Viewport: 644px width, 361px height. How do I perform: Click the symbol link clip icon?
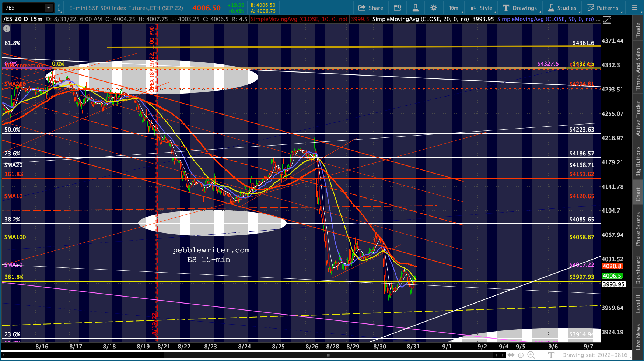click(x=59, y=8)
